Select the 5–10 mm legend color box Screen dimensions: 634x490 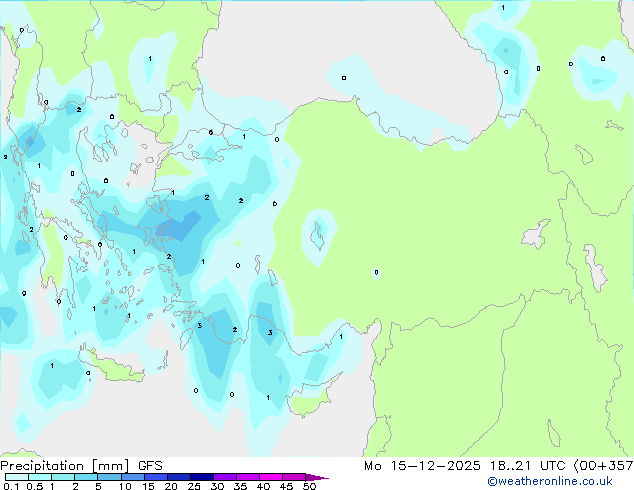(x=109, y=477)
